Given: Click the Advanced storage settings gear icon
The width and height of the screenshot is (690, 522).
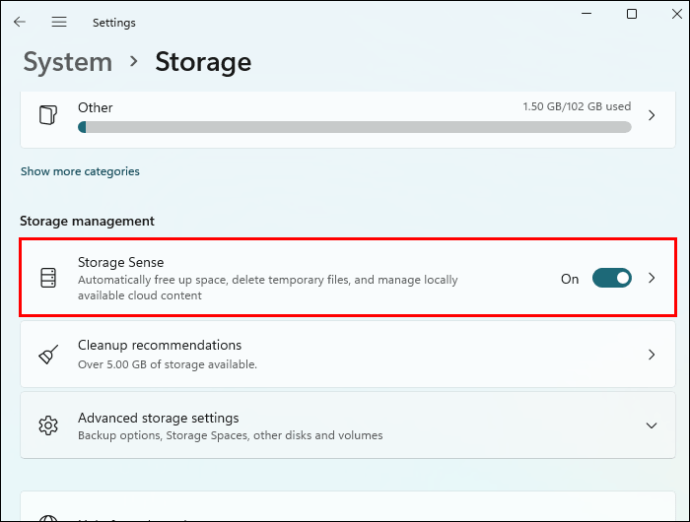Looking at the screenshot, I should [48, 426].
